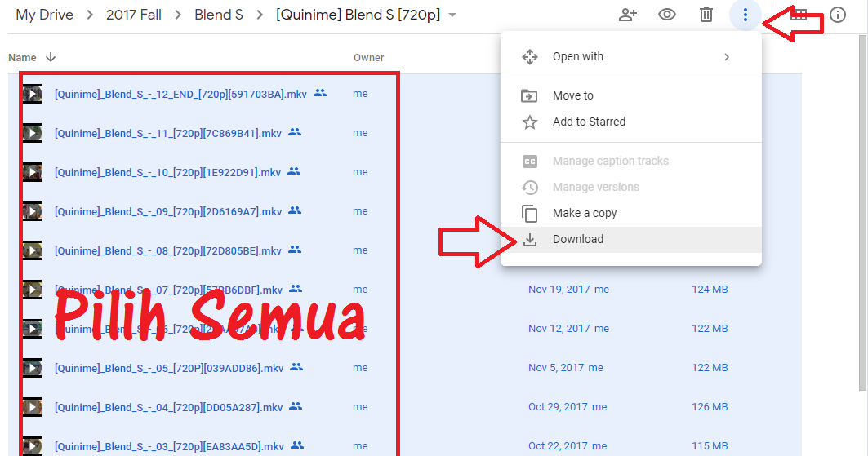Click the 126 MB file size
The image size is (868, 456).
(x=710, y=407)
